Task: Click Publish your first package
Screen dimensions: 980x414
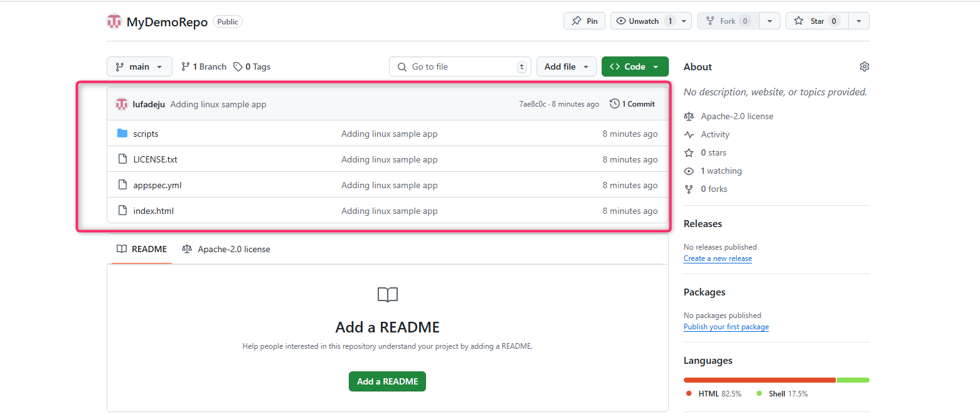Action: click(726, 327)
